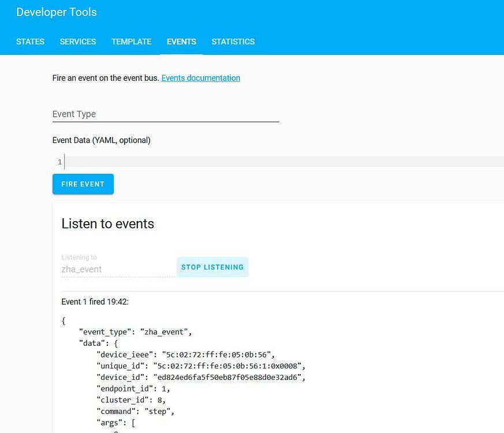This screenshot has height=433, width=504.
Task: Focus the Event Type input field
Action: [166, 114]
